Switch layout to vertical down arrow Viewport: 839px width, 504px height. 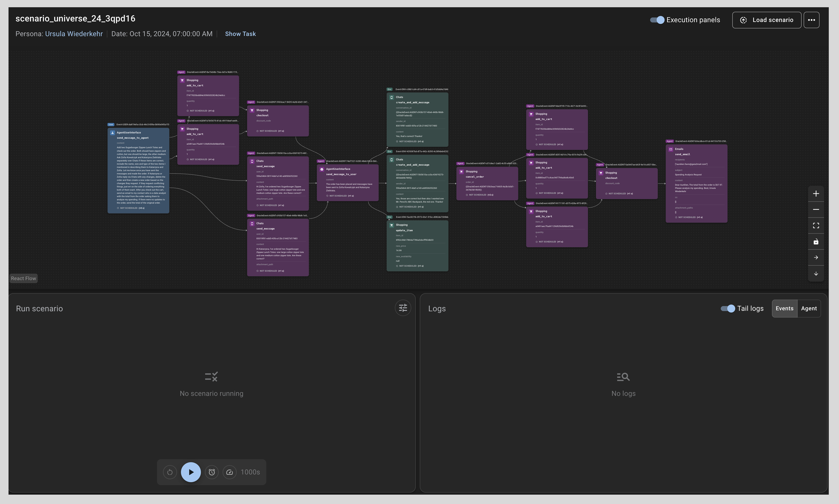tap(816, 273)
